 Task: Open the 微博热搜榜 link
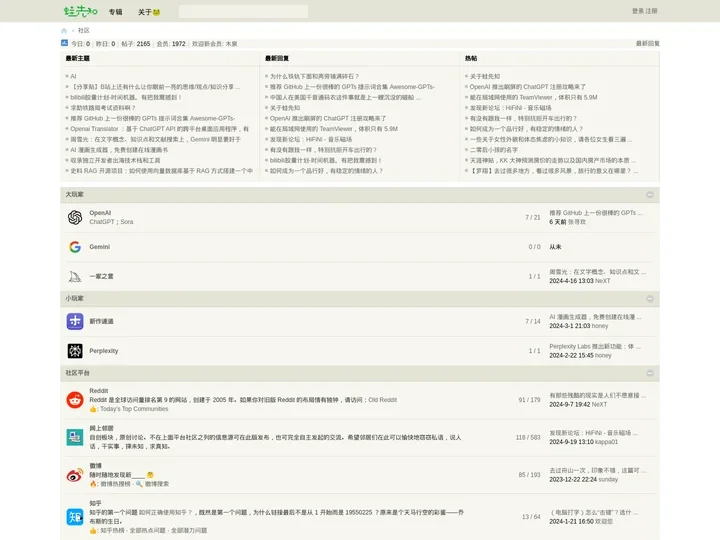[115, 484]
